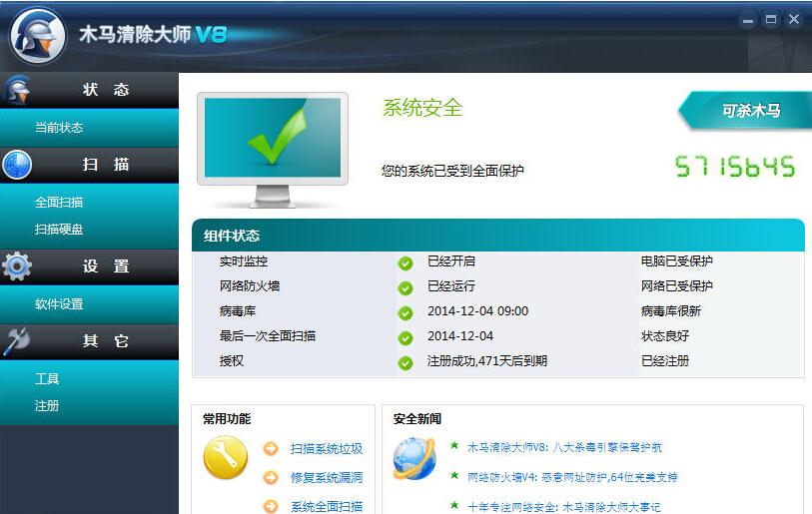Click the gear icon beside 设置 header
This screenshot has width=812, height=514.
(x=17, y=266)
